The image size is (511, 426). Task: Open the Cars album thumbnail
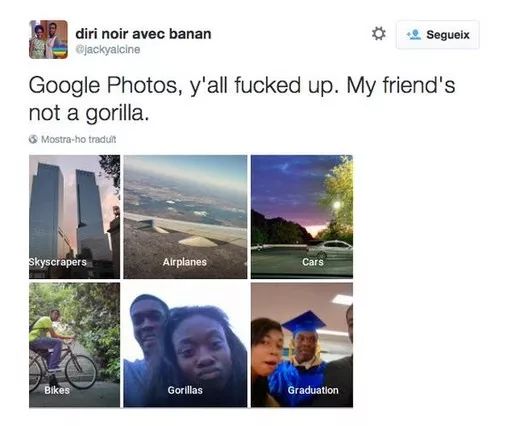tap(302, 217)
